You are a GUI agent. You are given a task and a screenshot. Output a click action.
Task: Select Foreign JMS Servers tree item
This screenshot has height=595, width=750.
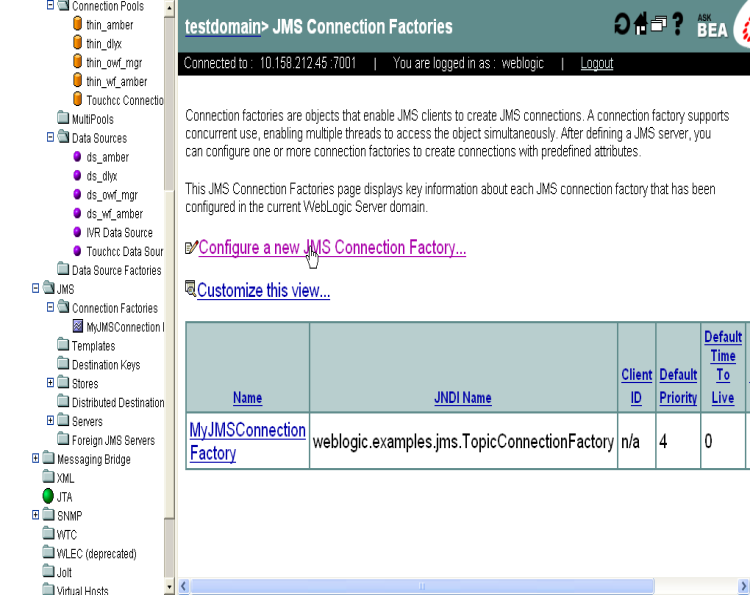(113, 441)
